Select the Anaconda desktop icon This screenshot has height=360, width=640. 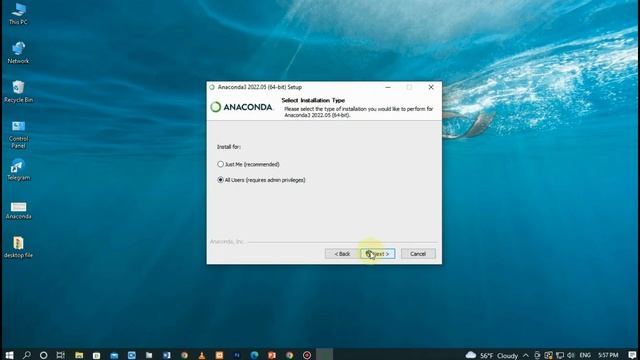18,209
